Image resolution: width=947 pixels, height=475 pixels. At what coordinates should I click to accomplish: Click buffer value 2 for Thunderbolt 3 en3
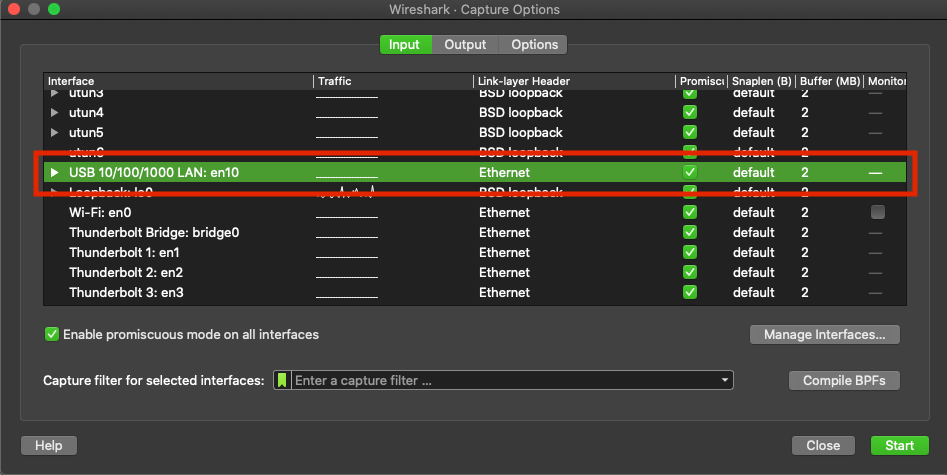coord(804,292)
